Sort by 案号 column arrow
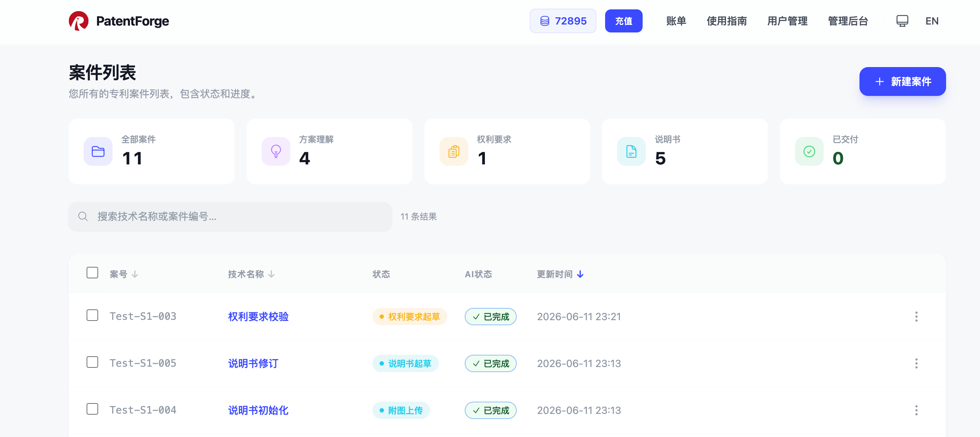The height and width of the screenshot is (437, 980). click(135, 274)
